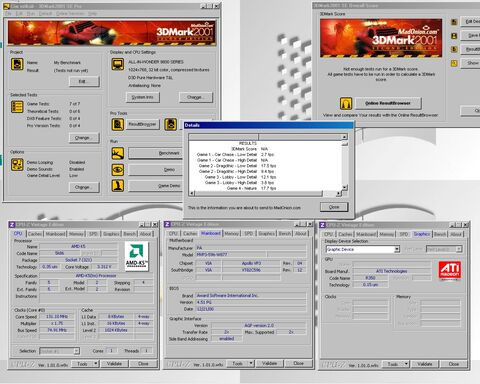Screen dimensions: 480x384
Task: Switch to Bench tab in the CPU-Z window showing the Graphics tab
Action: (x=440, y=234)
